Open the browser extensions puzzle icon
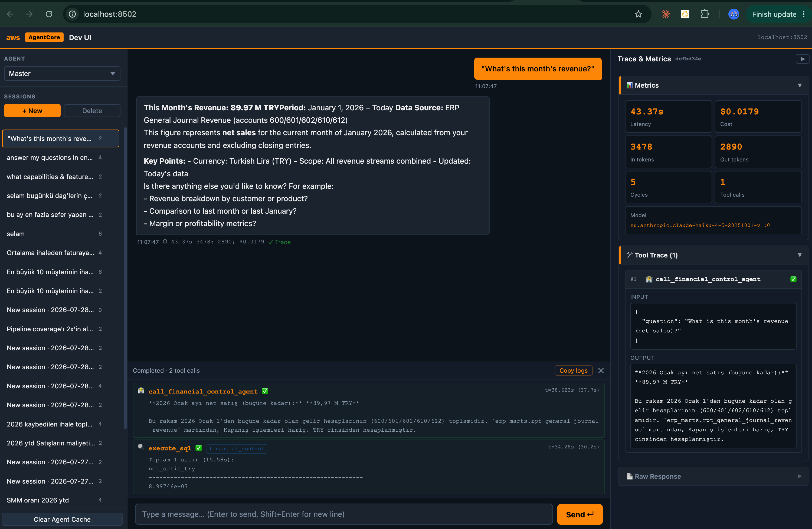Viewport: 812px width, 529px height. tap(705, 14)
